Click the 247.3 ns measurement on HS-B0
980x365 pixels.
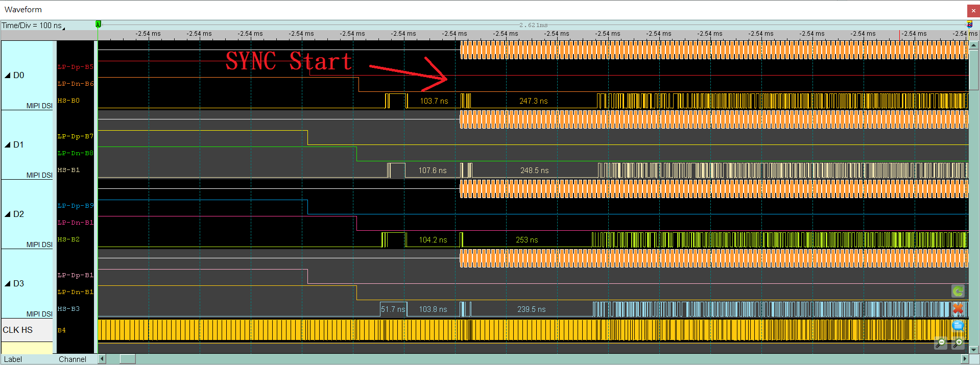pyautogui.click(x=534, y=101)
